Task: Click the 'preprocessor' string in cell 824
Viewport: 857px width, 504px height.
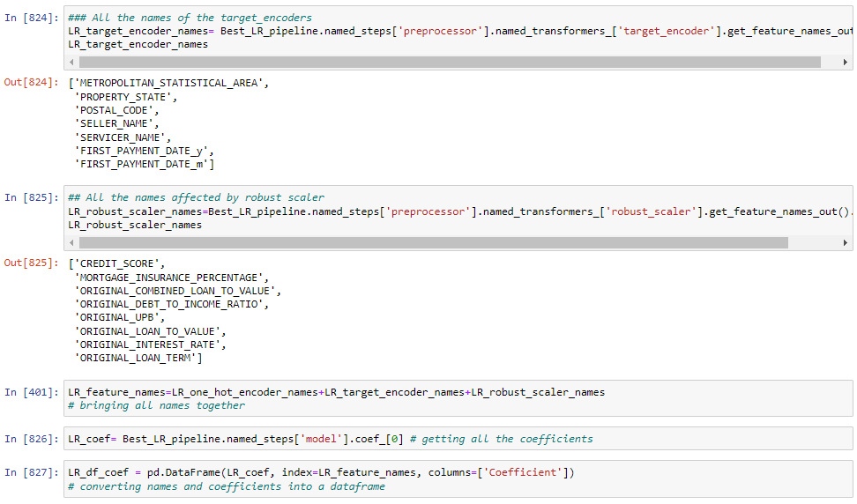Action: click(x=441, y=31)
